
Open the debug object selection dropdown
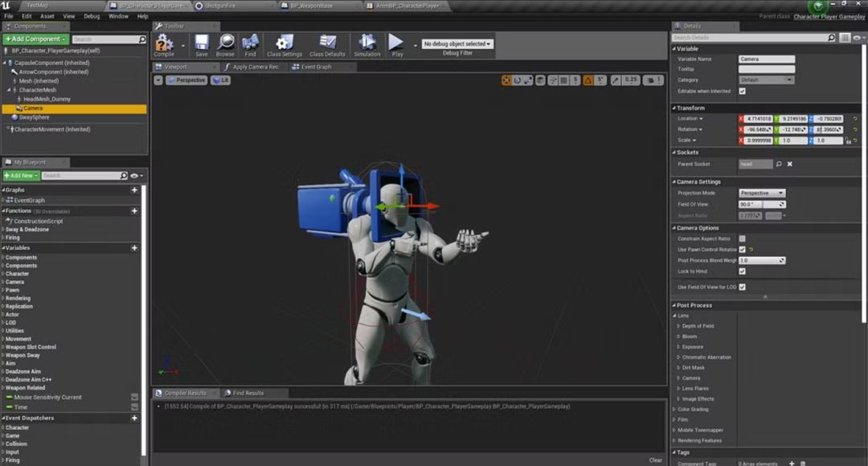point(457,44)
